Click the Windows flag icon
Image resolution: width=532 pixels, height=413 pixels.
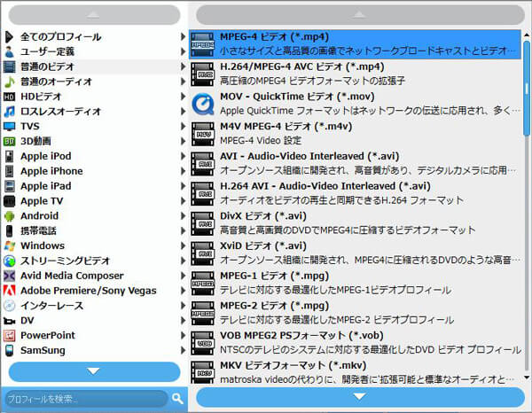tap(9, 245)
